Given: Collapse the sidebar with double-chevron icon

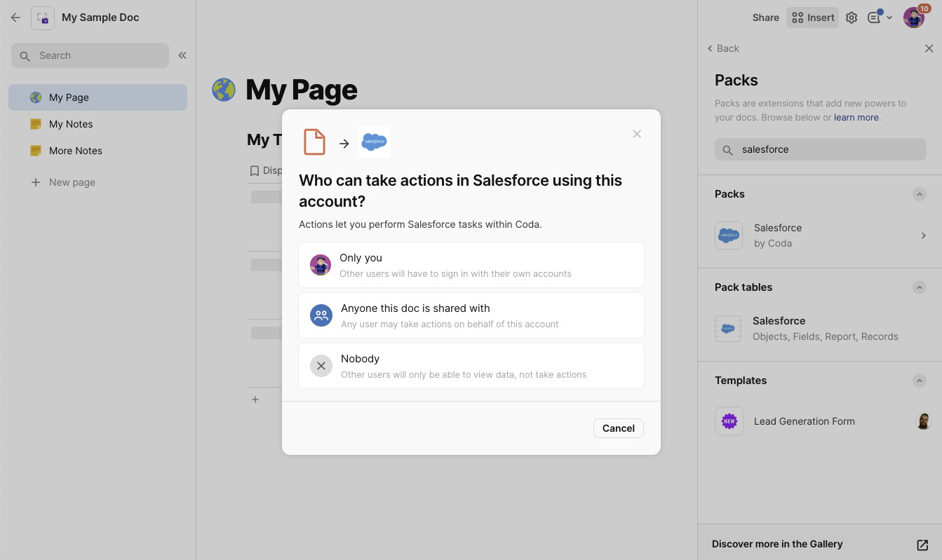Looking at the screenshot, I should click(182, 55).
